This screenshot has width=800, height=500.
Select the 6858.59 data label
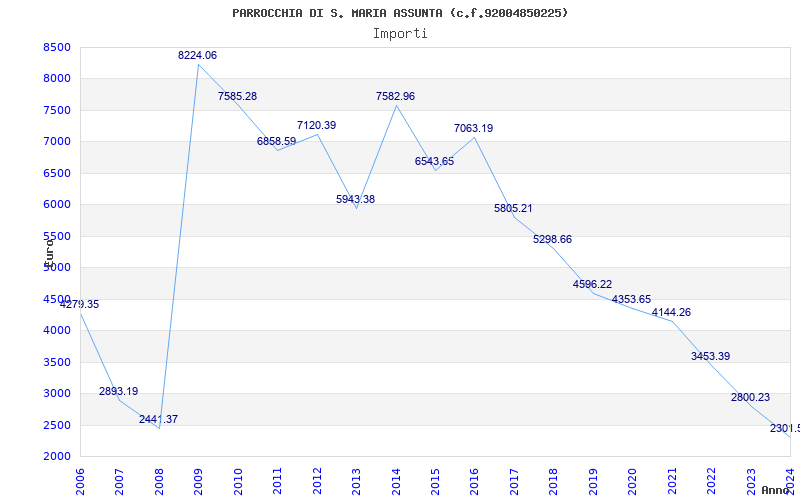pyautogui.click(x=277, y=141)
